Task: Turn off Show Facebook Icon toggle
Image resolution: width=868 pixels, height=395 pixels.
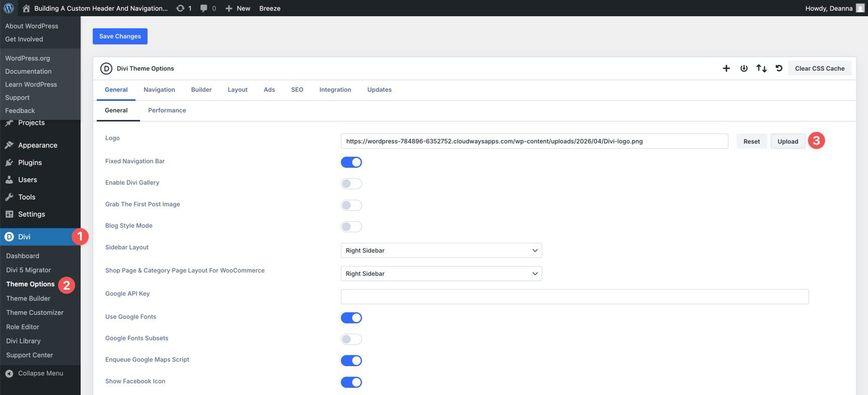Action: (x=351, y=382)
